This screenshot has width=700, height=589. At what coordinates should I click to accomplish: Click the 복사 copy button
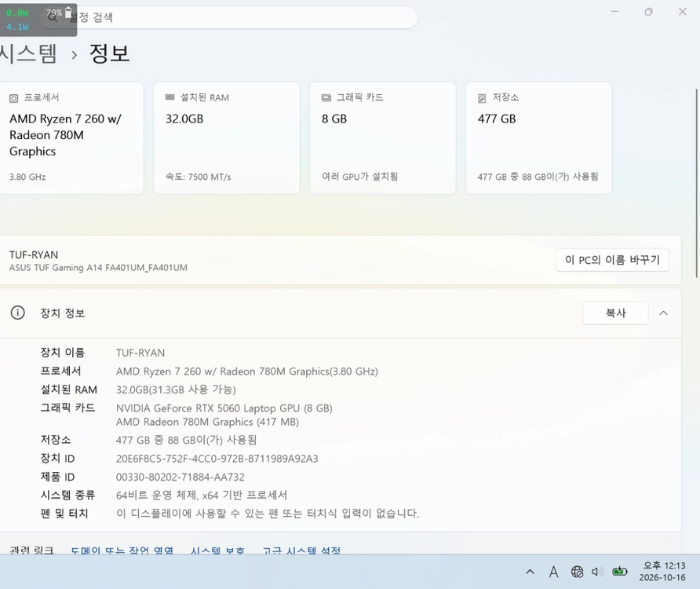615,313
